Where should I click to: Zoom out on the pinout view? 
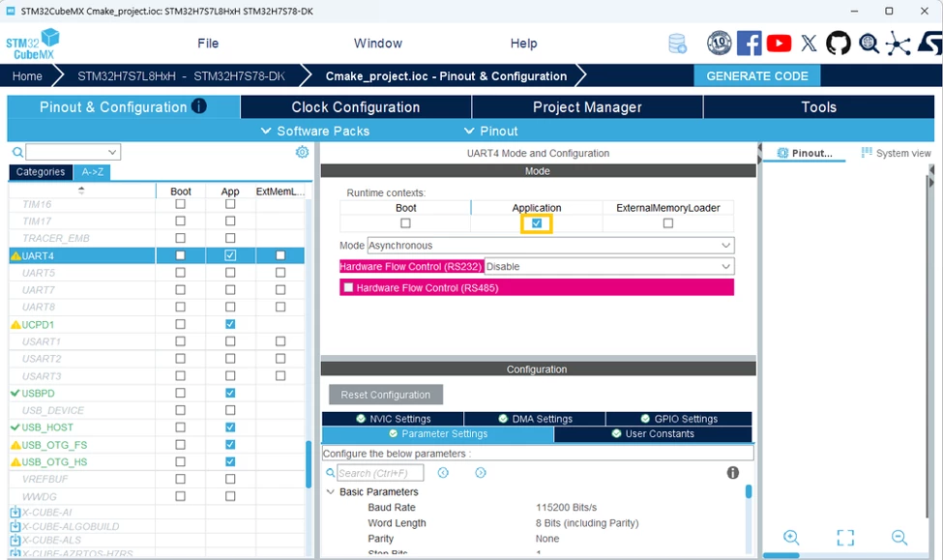point(899,537)
